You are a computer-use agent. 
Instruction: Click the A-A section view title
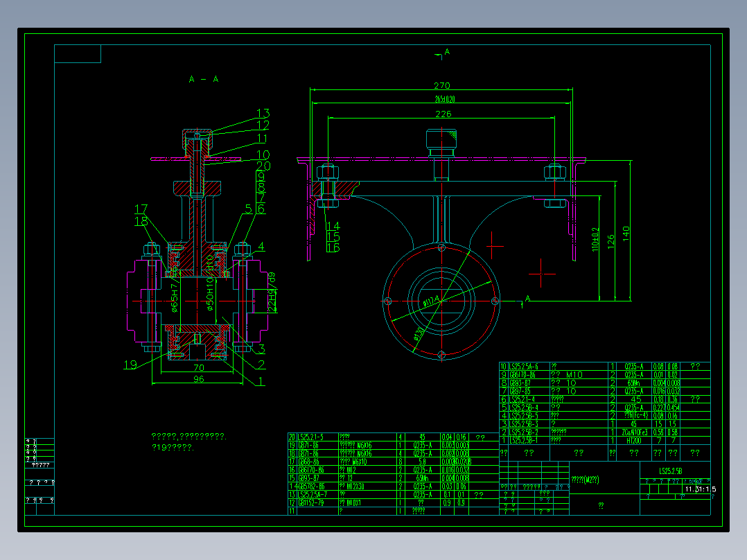pos(204,80)
